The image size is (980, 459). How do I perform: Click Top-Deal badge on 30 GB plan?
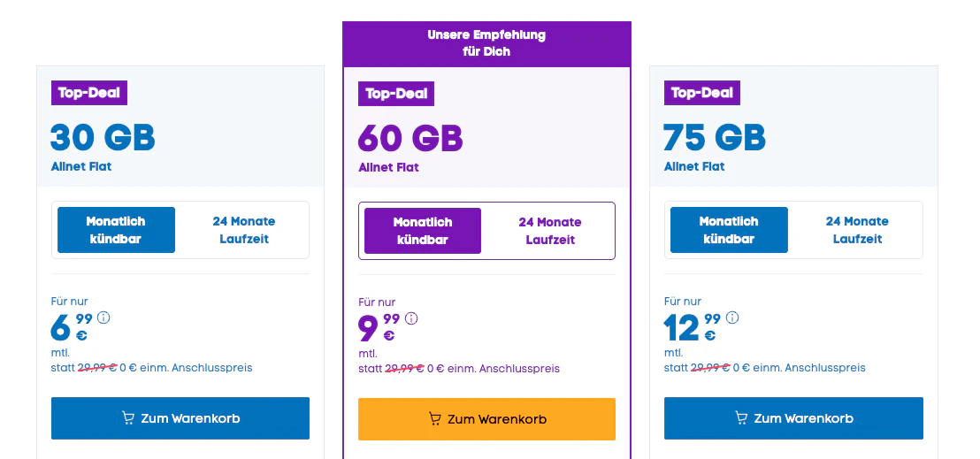click(90, 93)
